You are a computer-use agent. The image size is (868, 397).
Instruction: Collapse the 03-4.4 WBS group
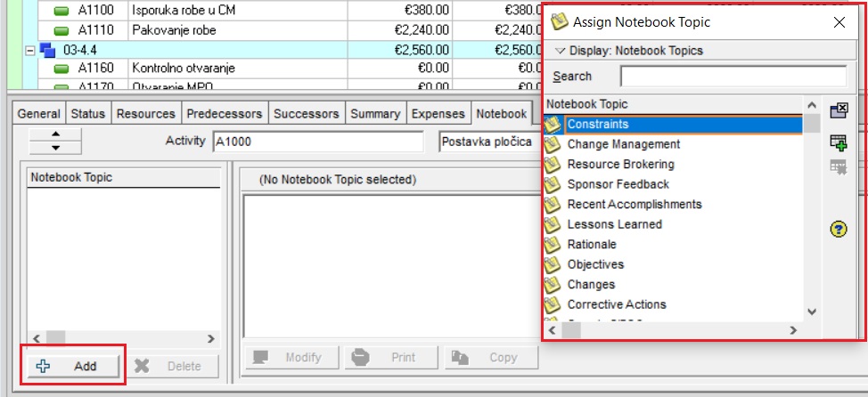pyautogui.click(x=31, y=50)
